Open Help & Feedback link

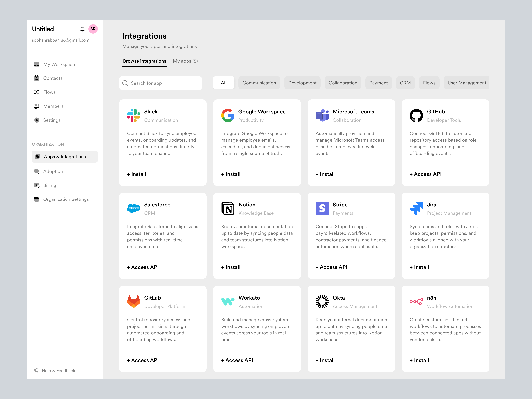(x=59, y=371)
